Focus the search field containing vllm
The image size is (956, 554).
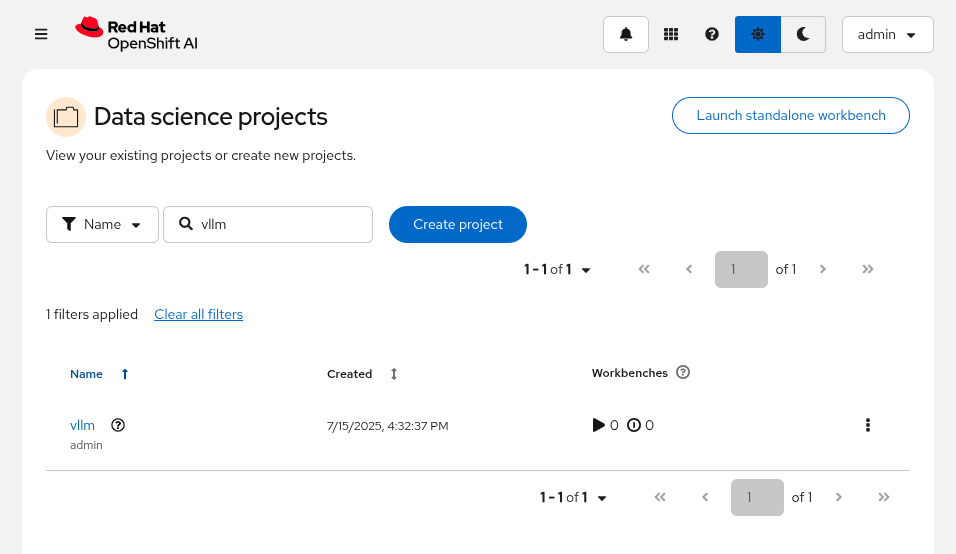coord(268,224)
